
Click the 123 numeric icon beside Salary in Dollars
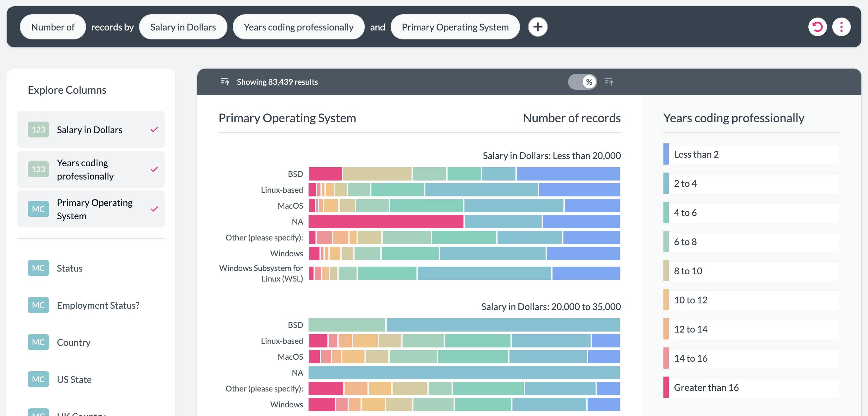[x=38, y=130]
